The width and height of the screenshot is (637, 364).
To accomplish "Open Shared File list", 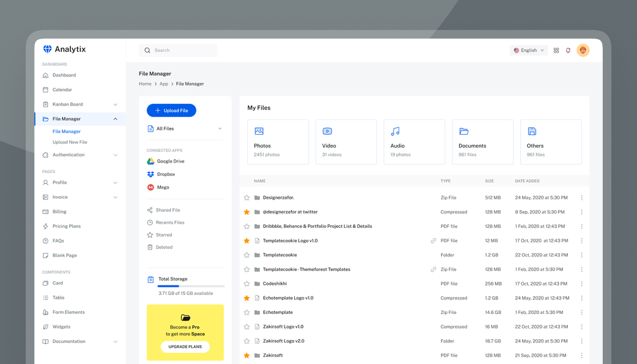I will point(164,210).
